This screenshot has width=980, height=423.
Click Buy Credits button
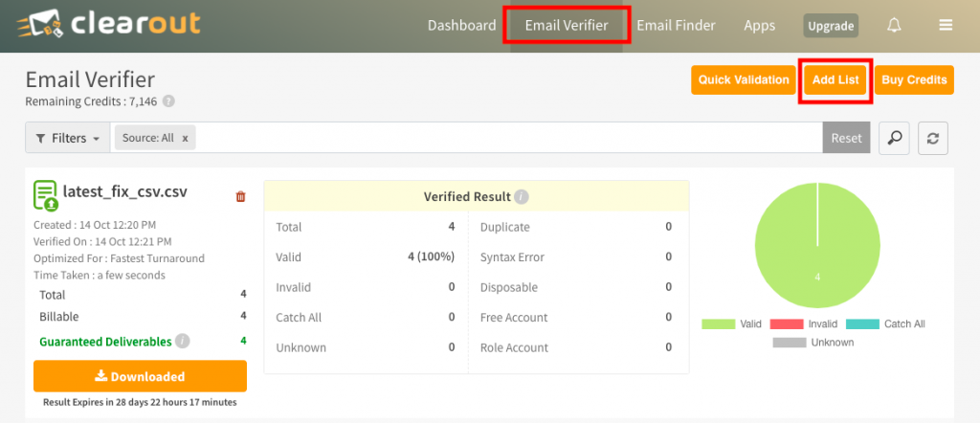[x=914, y=80]
